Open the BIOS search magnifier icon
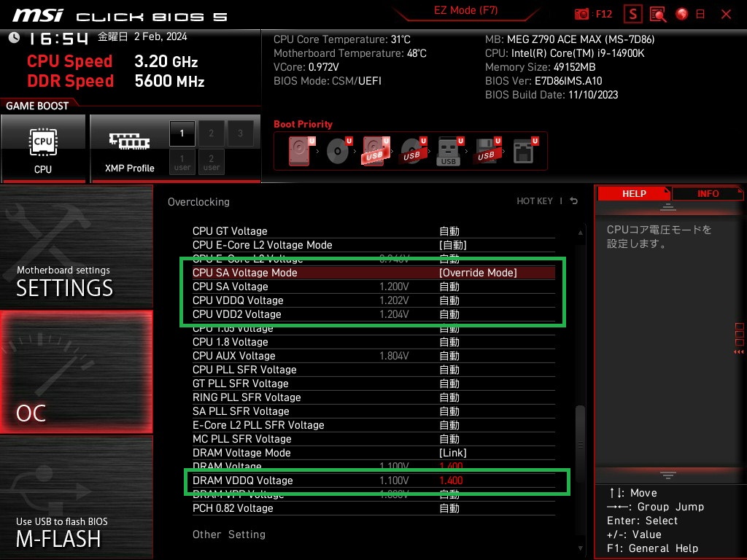Screen dimensions: 747x560 pyautogui.click(x=658, y=15)
